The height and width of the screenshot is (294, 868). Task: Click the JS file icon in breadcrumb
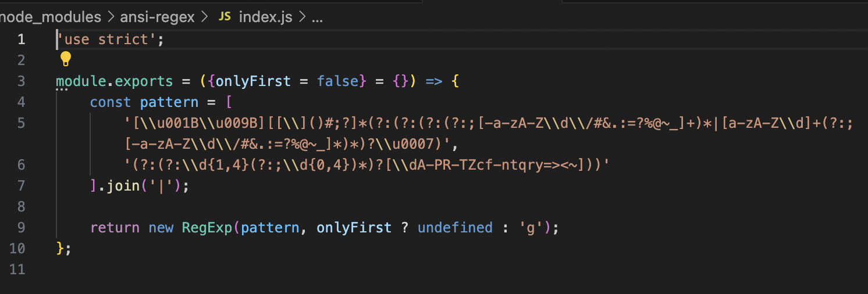(225, 17)
